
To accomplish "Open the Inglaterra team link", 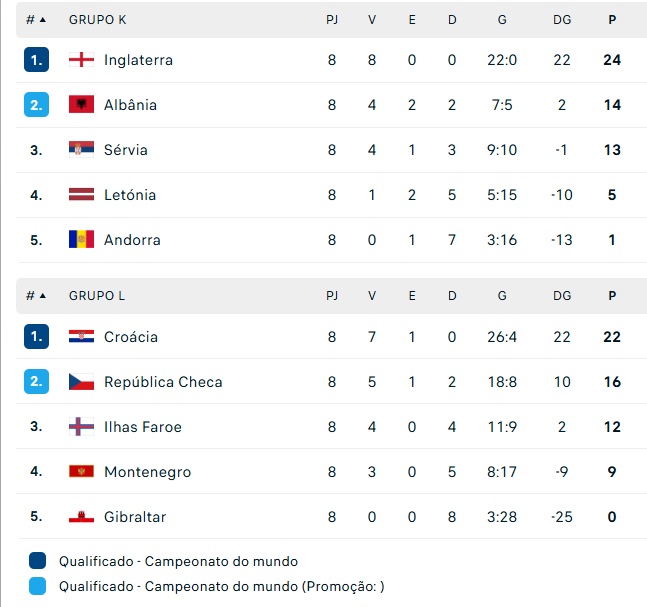I will (138, 60).
